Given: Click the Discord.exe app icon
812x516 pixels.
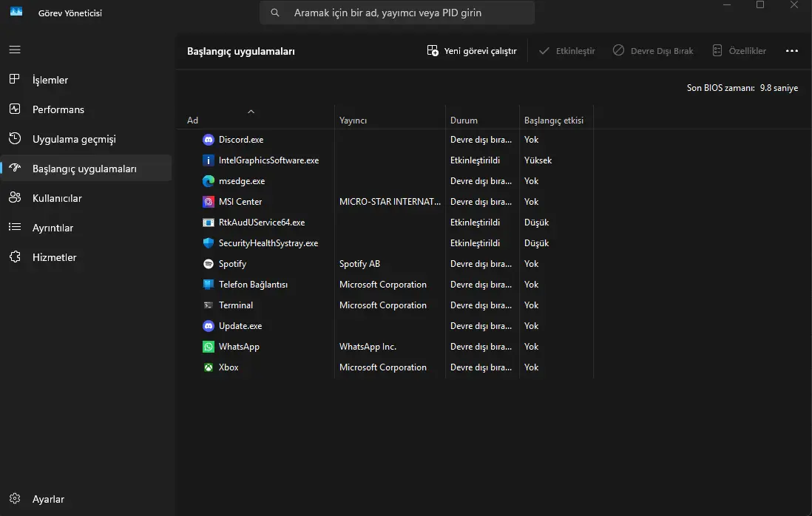Looking at the screenshot, I should coord(209,140).
